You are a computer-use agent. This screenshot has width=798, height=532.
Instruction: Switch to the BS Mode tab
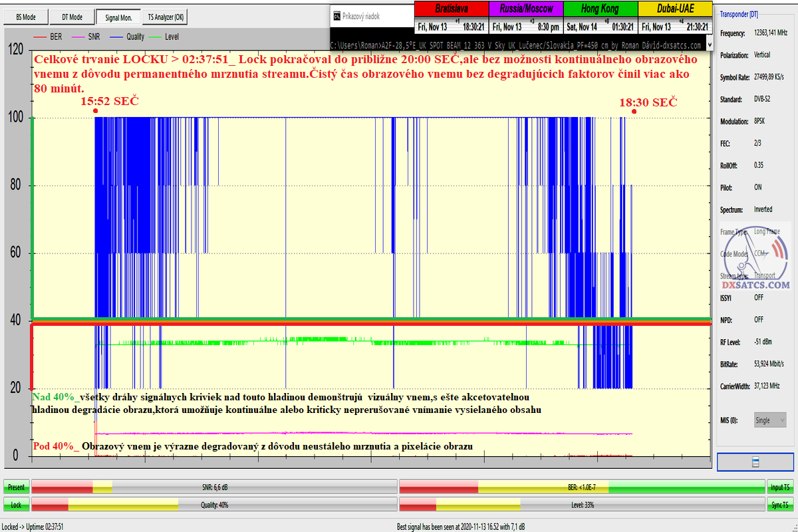click(x=26, y=17)
